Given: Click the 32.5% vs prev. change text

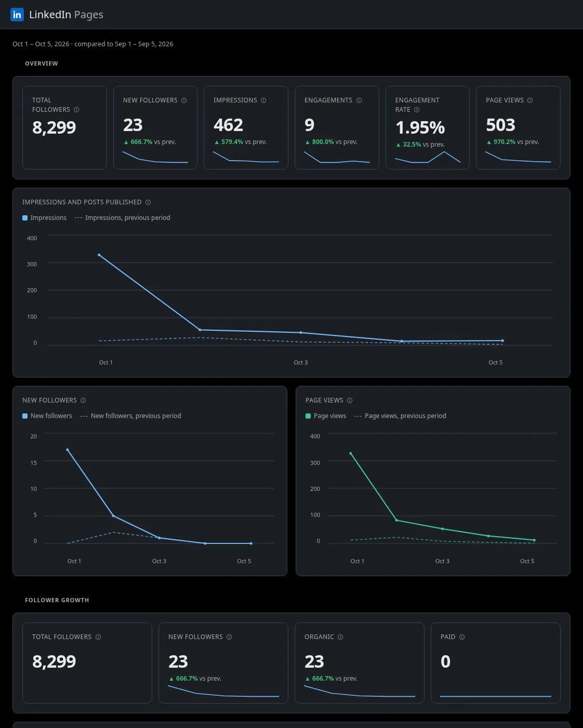Looking at the screenshot, I should [x=420, y=145].
